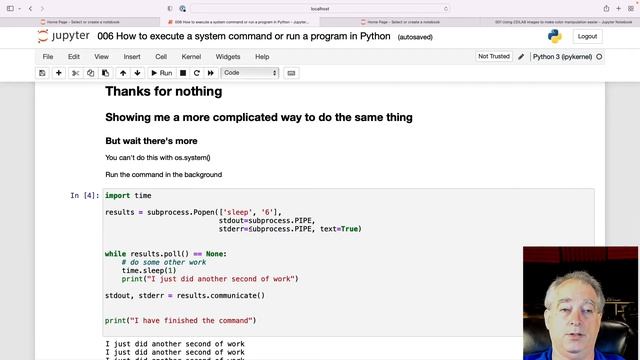The width and height of the screenshot is (640, 360).
Task: Switch to the 007 Using CEILAB images tab
Action: [x=560, y=22]
